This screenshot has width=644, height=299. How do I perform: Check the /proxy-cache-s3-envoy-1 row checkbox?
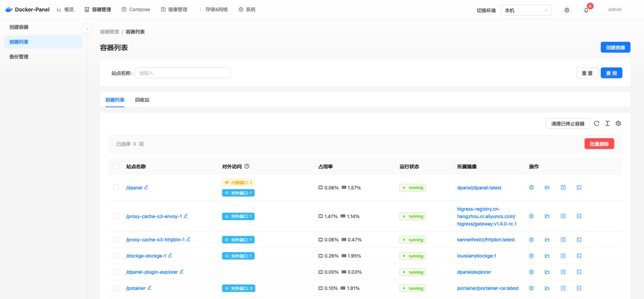(x=116, y=216)
